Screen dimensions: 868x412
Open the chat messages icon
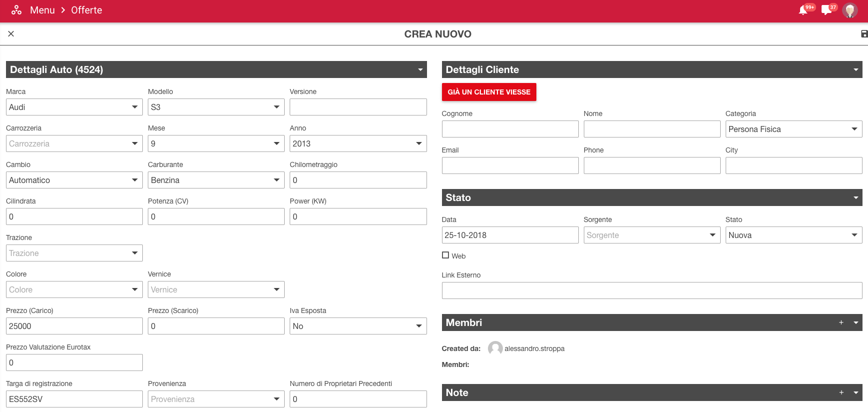[827, 10]
